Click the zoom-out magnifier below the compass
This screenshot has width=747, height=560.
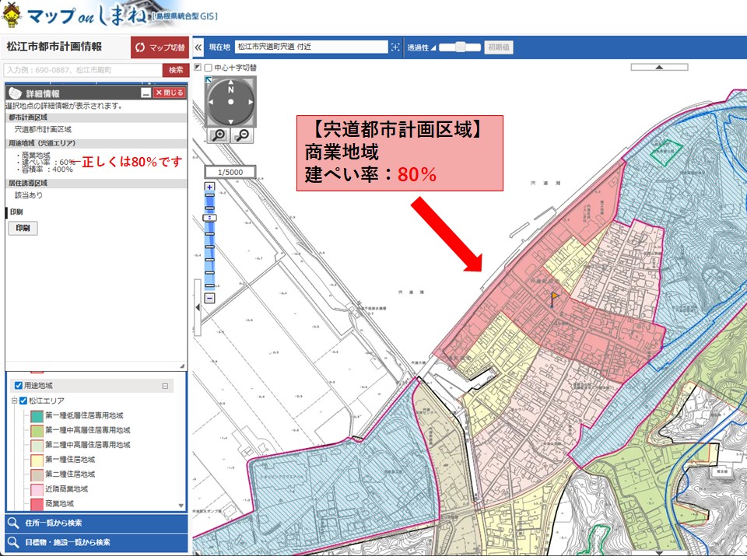(x=242, y=135)
